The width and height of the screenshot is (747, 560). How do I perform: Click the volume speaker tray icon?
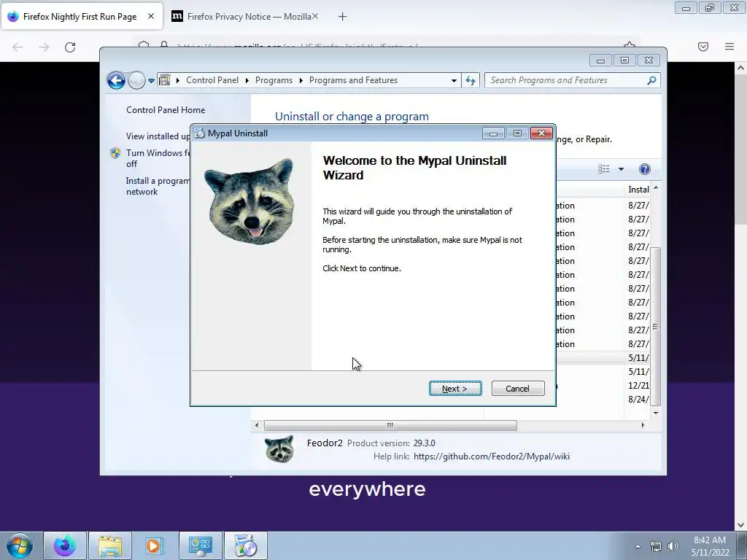click(673, 546)
